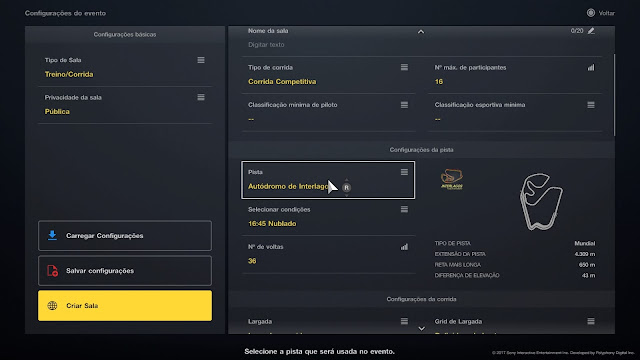Open the Tipo de Sala list icon

tap(201, 60)
